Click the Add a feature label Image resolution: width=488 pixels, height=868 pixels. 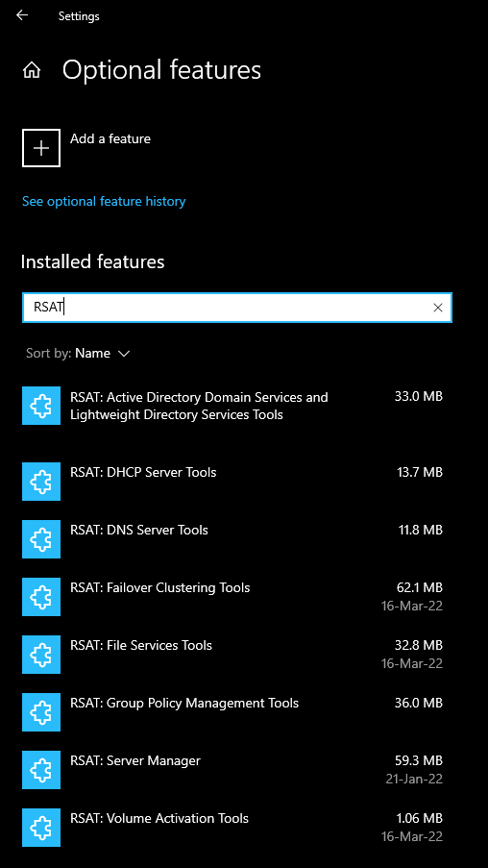point(110,139)
